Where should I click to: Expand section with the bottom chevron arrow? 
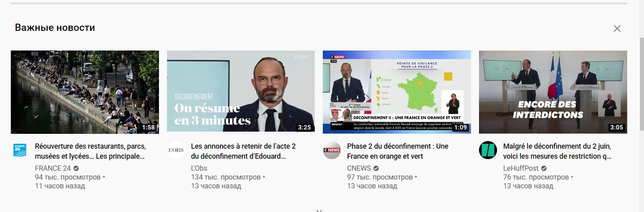(x=319, y=210)
